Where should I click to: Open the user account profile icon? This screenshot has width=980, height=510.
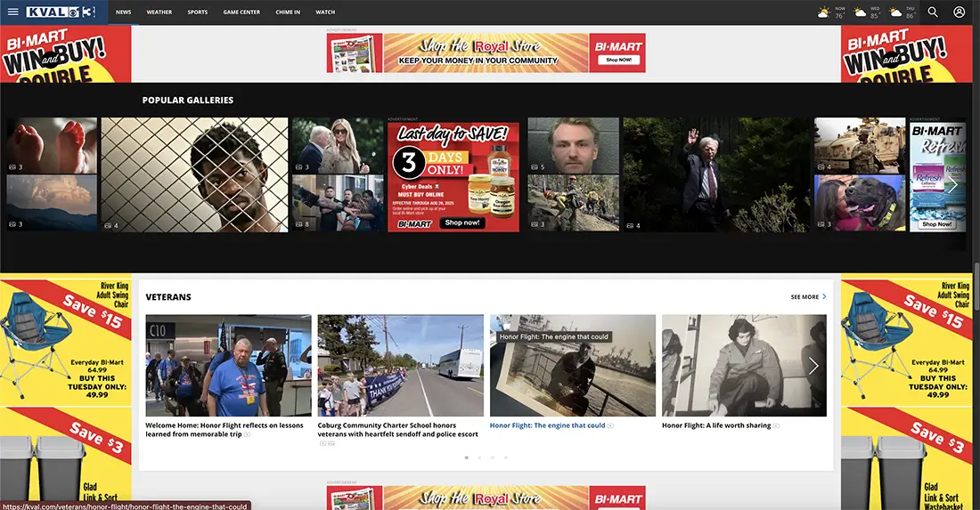[x=959, y=12]
